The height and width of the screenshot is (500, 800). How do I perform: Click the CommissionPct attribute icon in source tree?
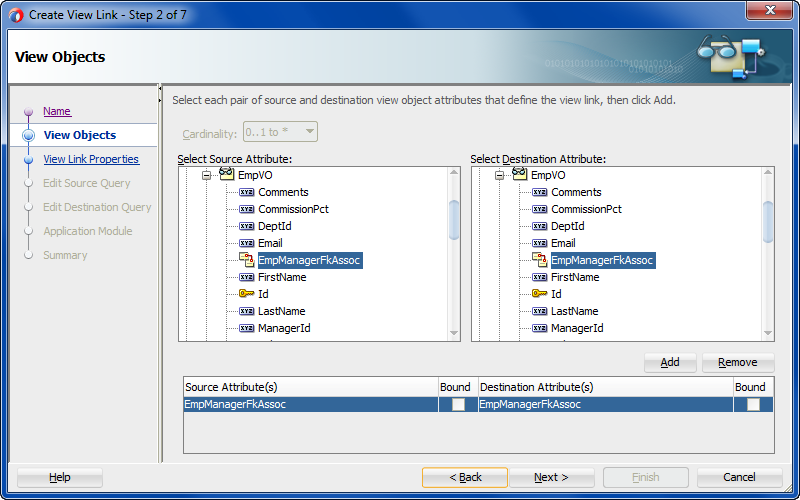(x=246, y=209)
